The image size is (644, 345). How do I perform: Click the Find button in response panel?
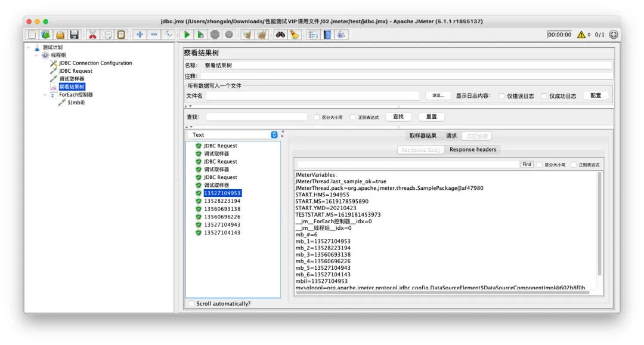(527, 165)
